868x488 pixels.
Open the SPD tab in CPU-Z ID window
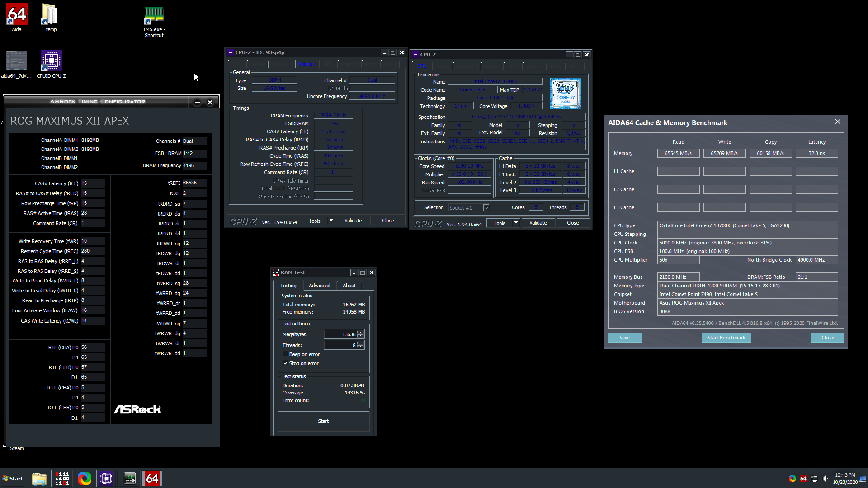click(328, 64)
